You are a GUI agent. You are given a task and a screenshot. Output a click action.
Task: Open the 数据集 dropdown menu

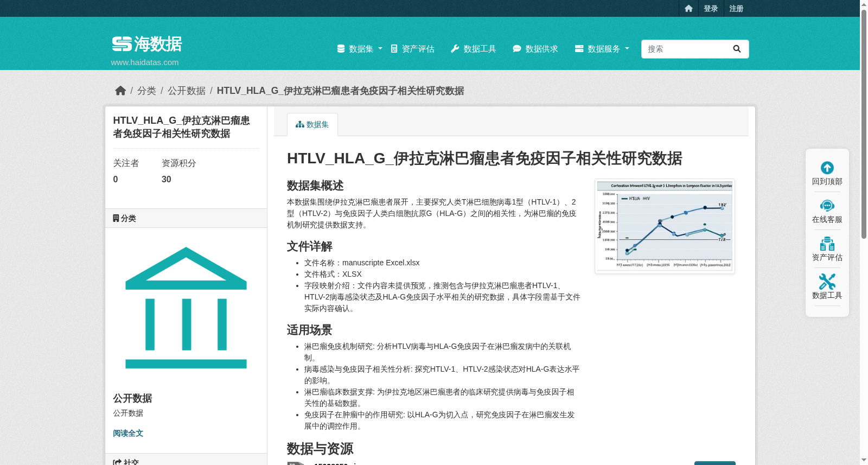[x=360, y=49]
